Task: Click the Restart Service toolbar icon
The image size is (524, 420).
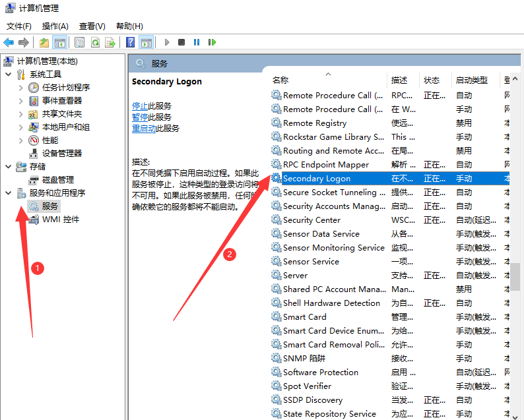Action: [x=212, y=42]
